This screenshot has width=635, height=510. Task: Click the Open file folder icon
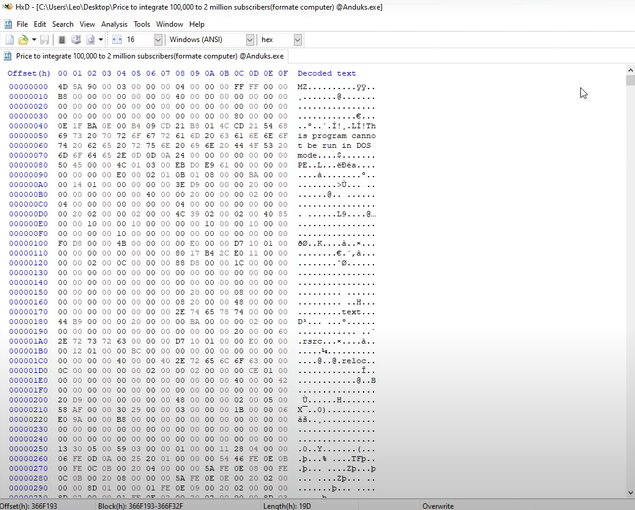click(x=23, y=40)
